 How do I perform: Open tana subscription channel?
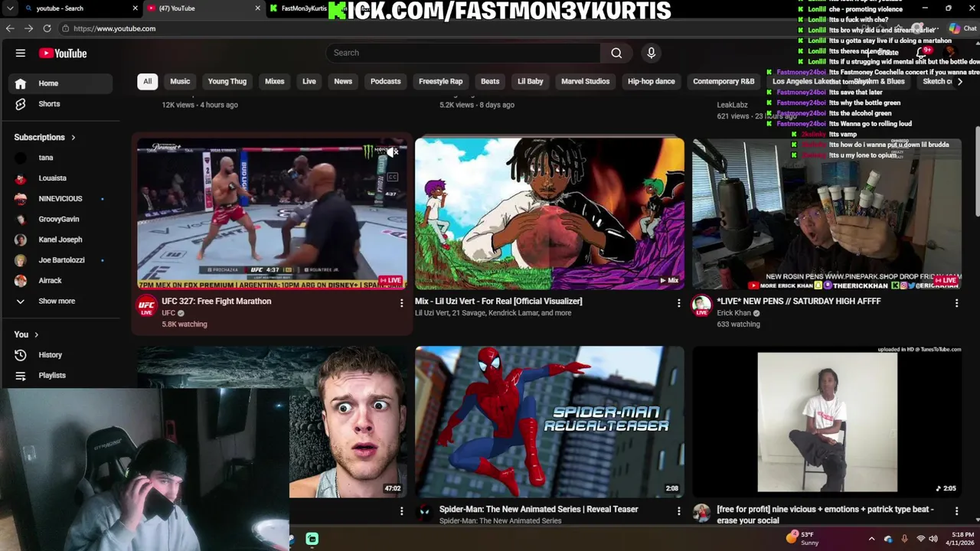(x=60, y=158)
